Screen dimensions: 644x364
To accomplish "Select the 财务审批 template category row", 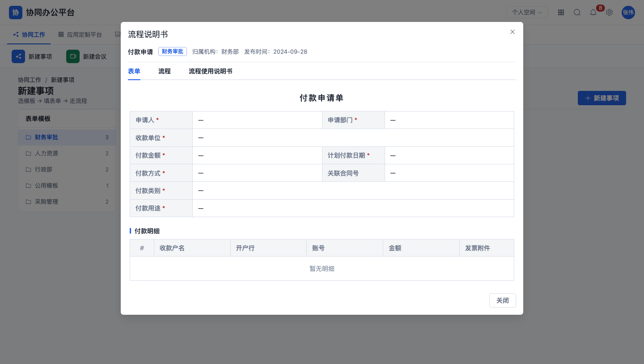I will pyautogui.click(x=67, y=137).
